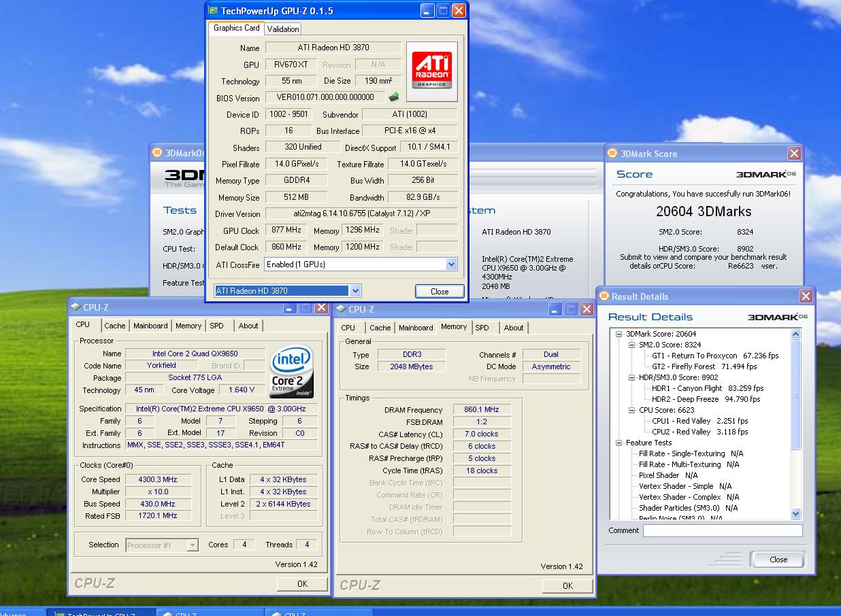
Task: Open the ATI CrossFire dropdown
Action: pyautogui.click(x=451, y=264)
